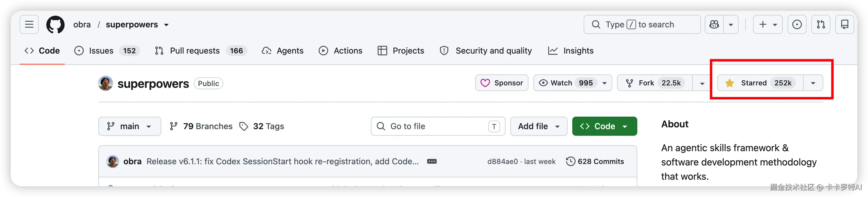Open pull requests icon in header
The height and width of the screenshot is (197, 868).
[821, 24]
